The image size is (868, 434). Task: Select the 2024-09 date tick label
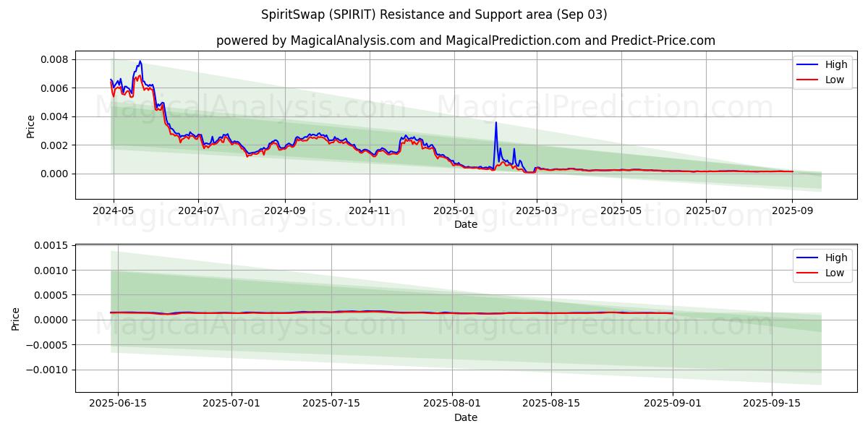point(285,211)
